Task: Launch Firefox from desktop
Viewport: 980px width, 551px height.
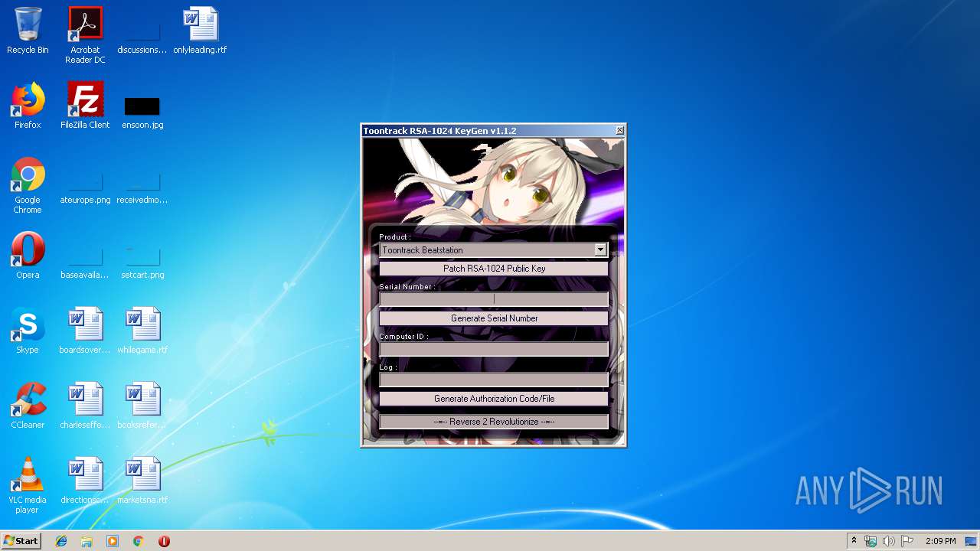Action: (x=28, y=106)
